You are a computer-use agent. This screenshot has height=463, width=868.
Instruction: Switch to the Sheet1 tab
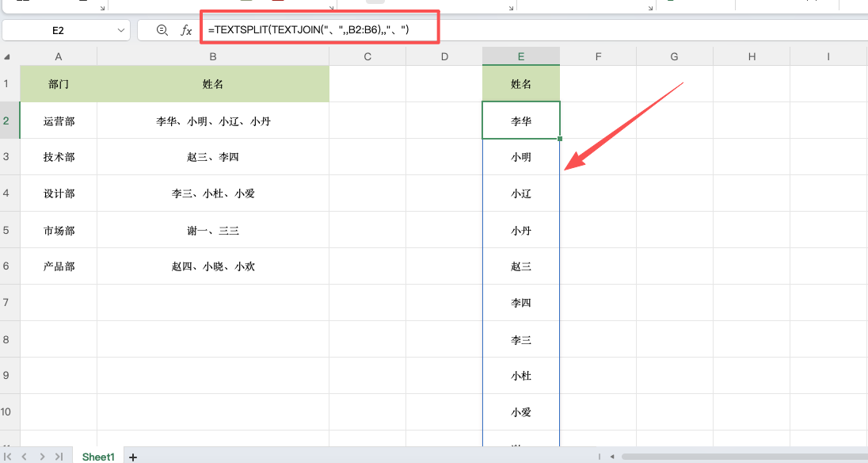pyautogui.click(x=97, y=457)
